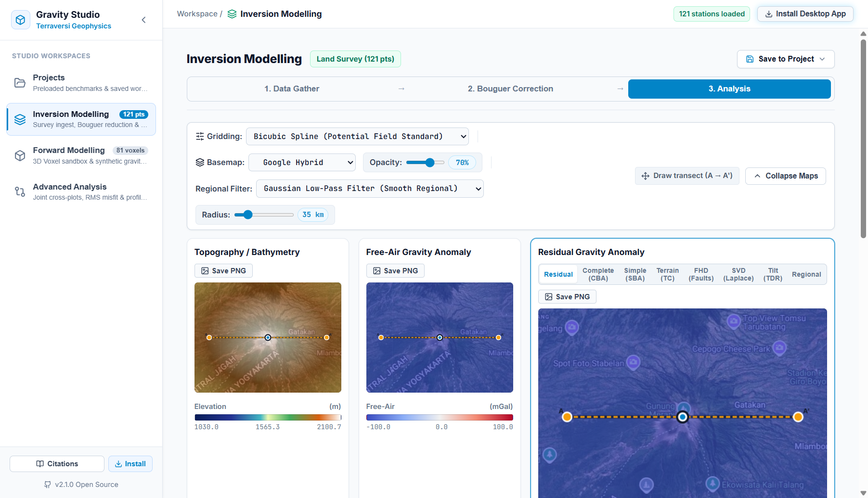This screenshot has width=868, height=498.
Task: Click the Advanced Analysis branch icon
Action: pyautogui.click(x=20, y=192)
